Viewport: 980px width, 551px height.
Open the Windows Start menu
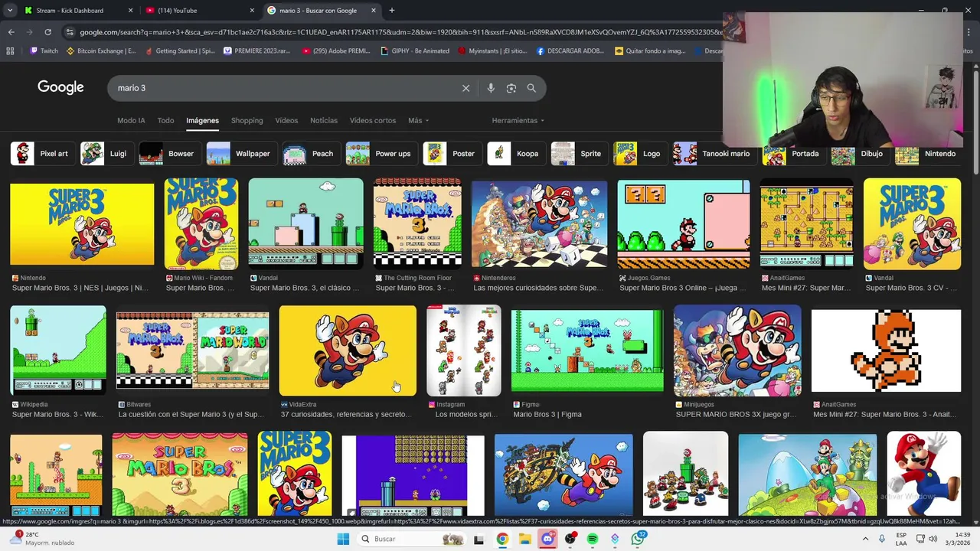pyautogui.click(x=343, y=539)
